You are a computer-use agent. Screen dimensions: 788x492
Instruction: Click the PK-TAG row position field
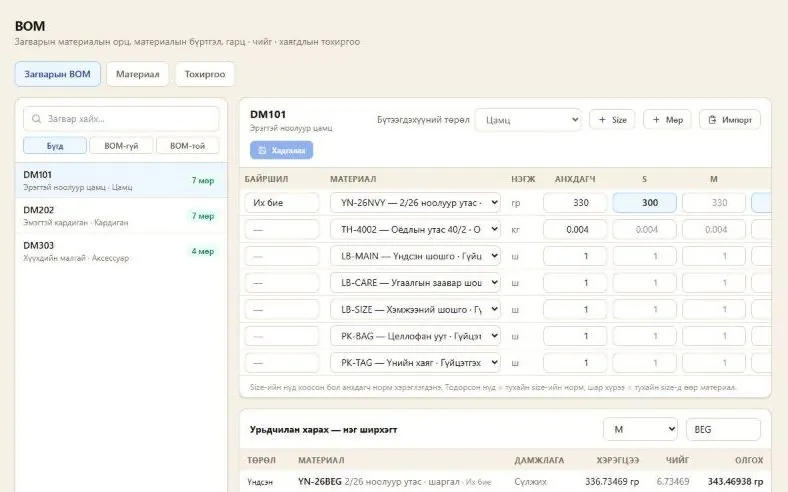pyautogui.click(x=282, y=362)
